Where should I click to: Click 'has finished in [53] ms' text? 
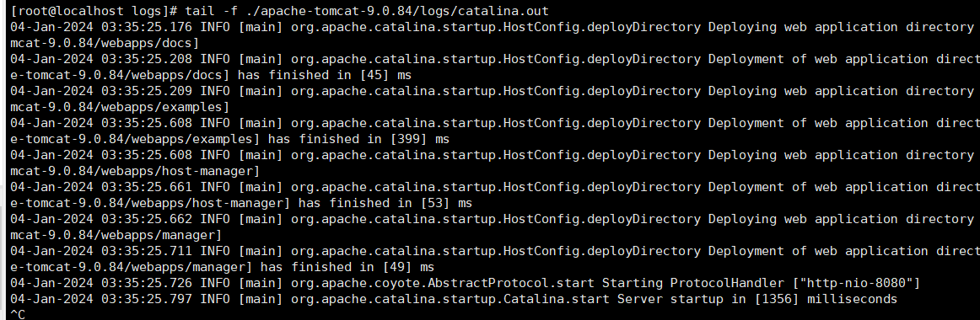point(385,203)
